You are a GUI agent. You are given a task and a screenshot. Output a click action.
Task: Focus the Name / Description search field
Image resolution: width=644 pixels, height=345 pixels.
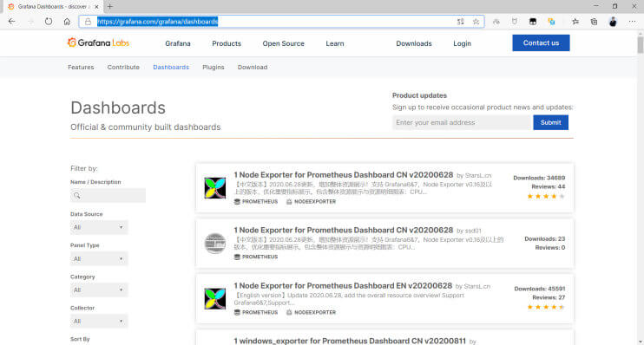click(108, 196)
